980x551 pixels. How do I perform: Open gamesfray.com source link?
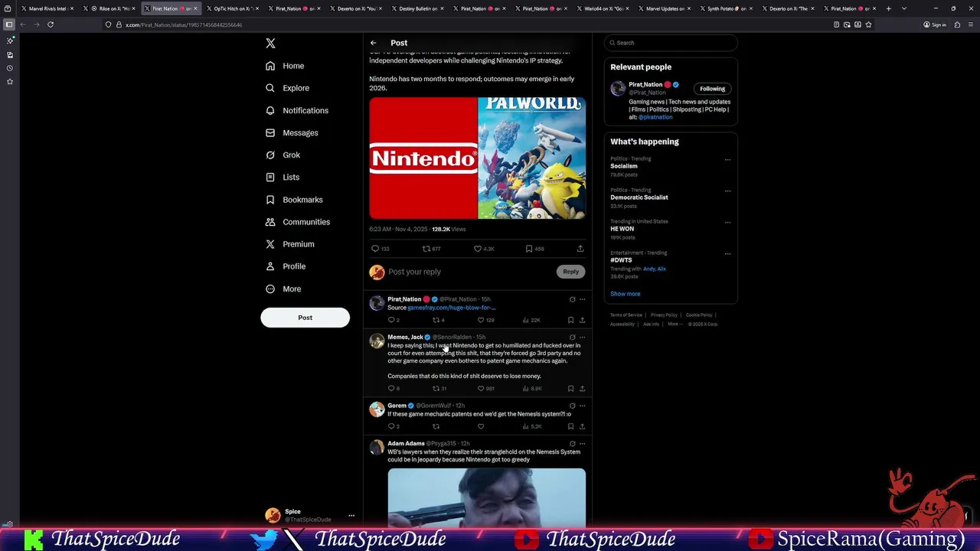click(x=451, y=308)
